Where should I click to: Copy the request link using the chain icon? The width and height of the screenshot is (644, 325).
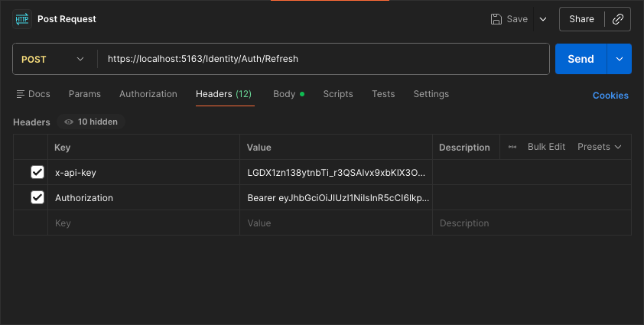pos(618,19)
